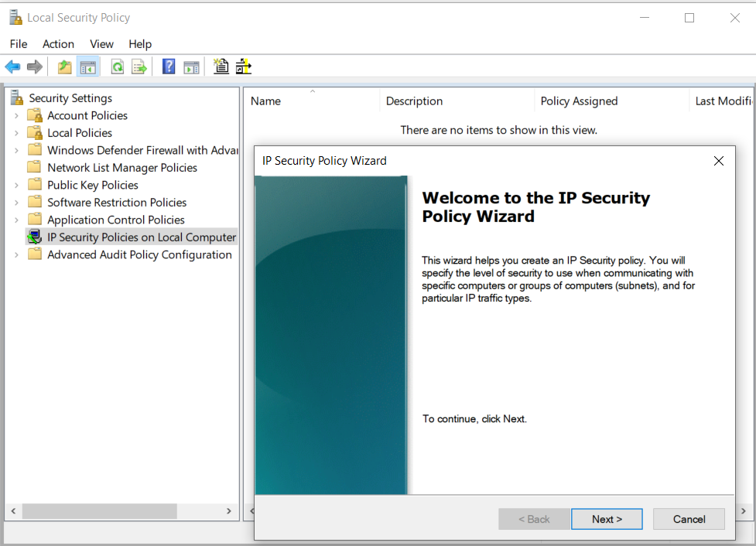
Task: Maximize the Local Security Policy window
Action: [689, 18]
